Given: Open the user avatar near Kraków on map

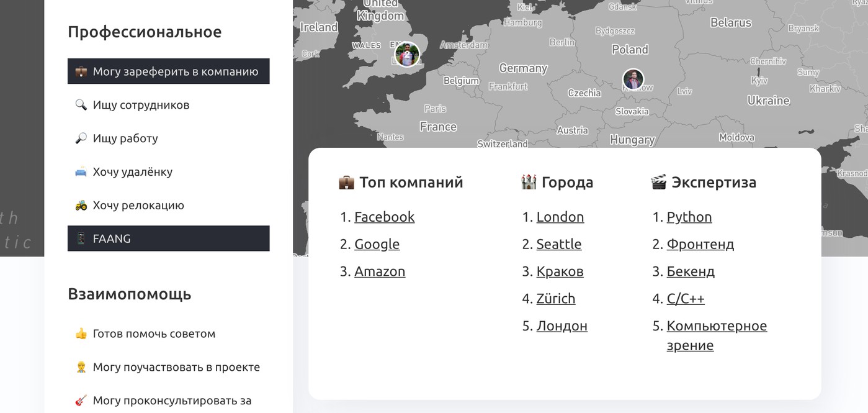Looking at the screenshot, I should pos(633,79).
